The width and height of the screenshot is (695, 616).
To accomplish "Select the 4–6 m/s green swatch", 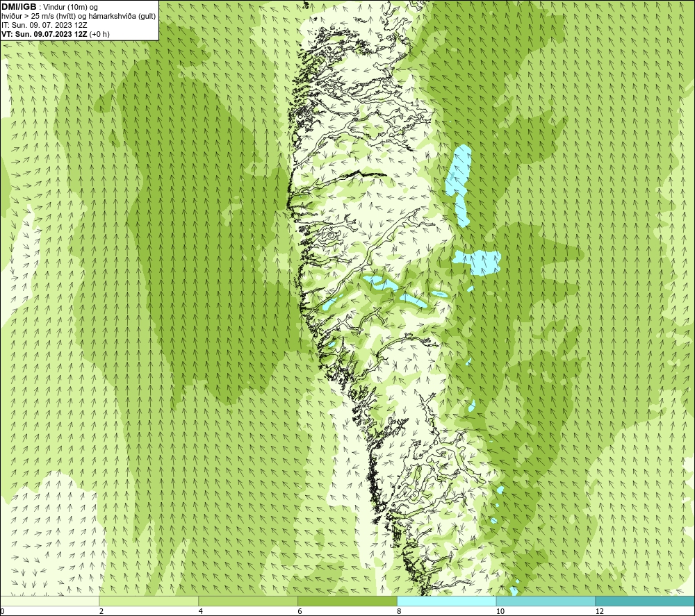I will [248, 601].
